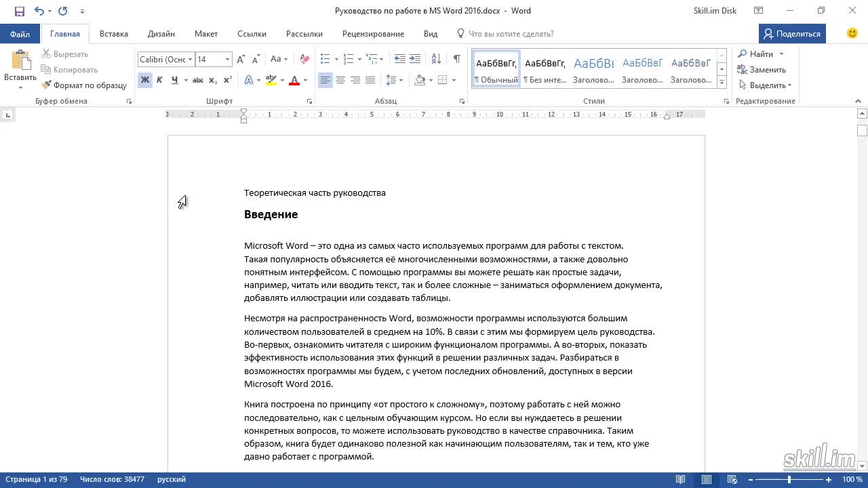
Task: Expand the styles gallery with More arrow
Action: coord(722,83)
